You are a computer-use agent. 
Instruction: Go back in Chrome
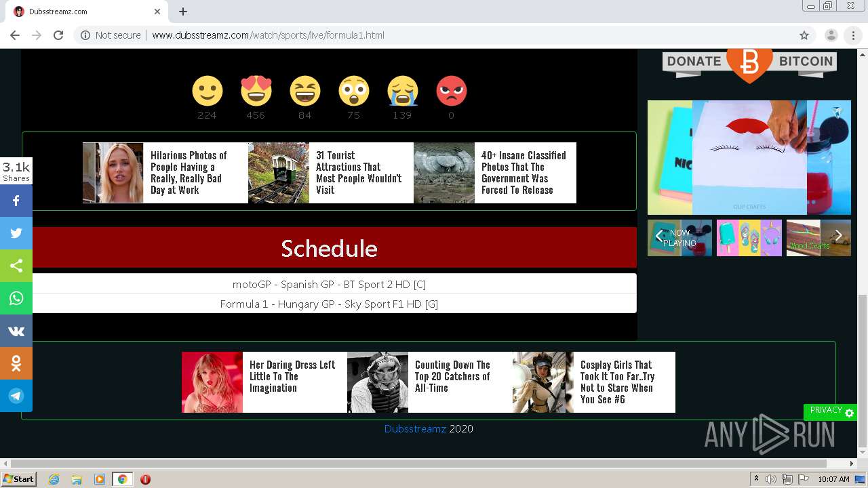click(15, 35)
